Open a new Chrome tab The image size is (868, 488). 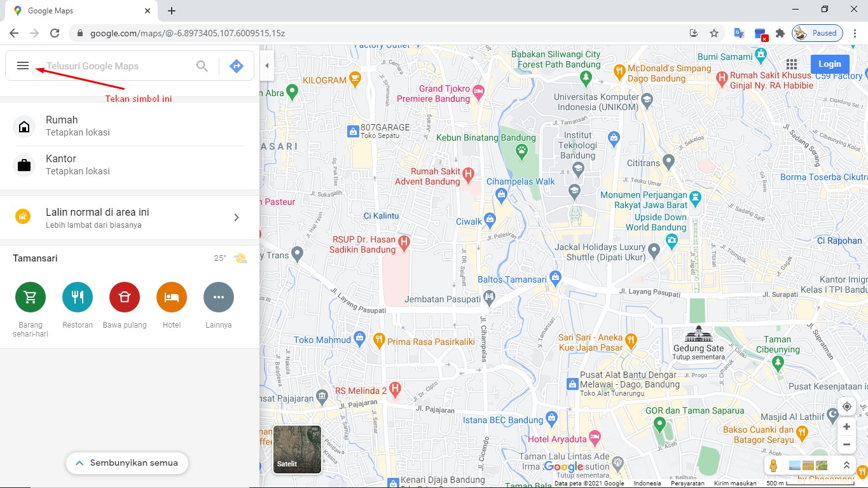coord(172,11)
